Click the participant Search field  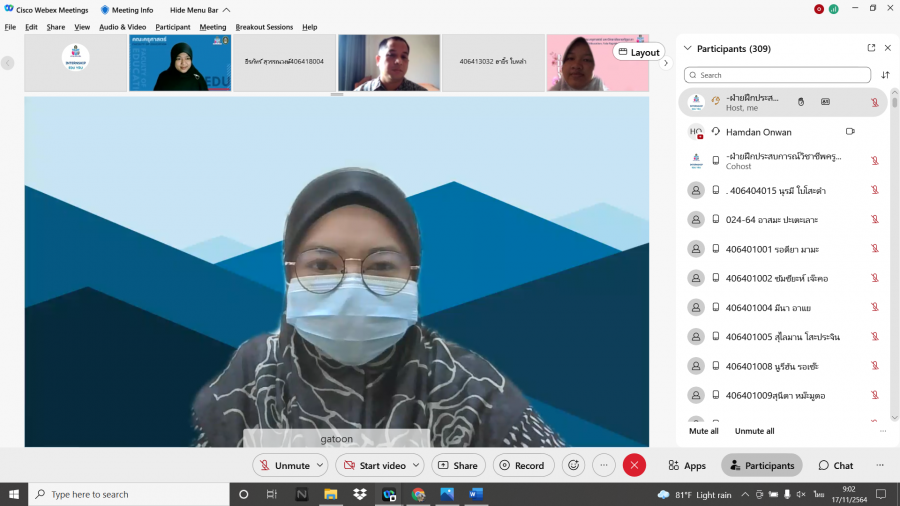777,75
